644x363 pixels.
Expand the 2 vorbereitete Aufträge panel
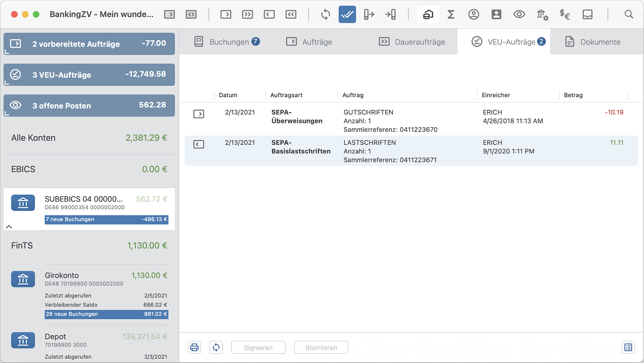(89, 44)
